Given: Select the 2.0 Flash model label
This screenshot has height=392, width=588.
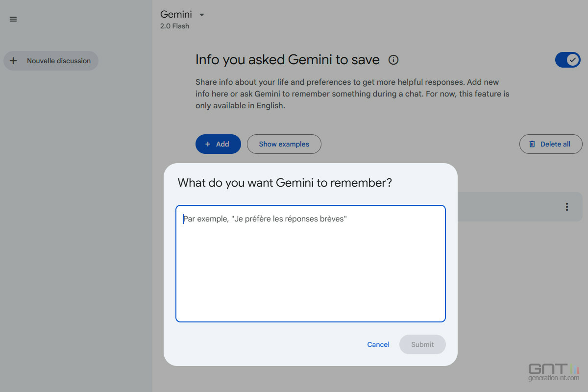Looking at the screenshot, I should coord(174,26).
